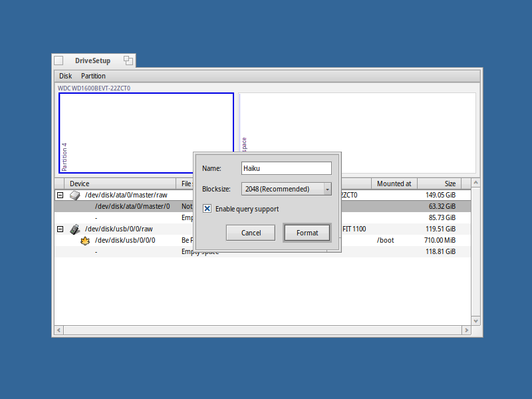Image resolution: width=532 pixels, height=399 pixels.
Task: Click the Format button
Action: pos(307,233)
